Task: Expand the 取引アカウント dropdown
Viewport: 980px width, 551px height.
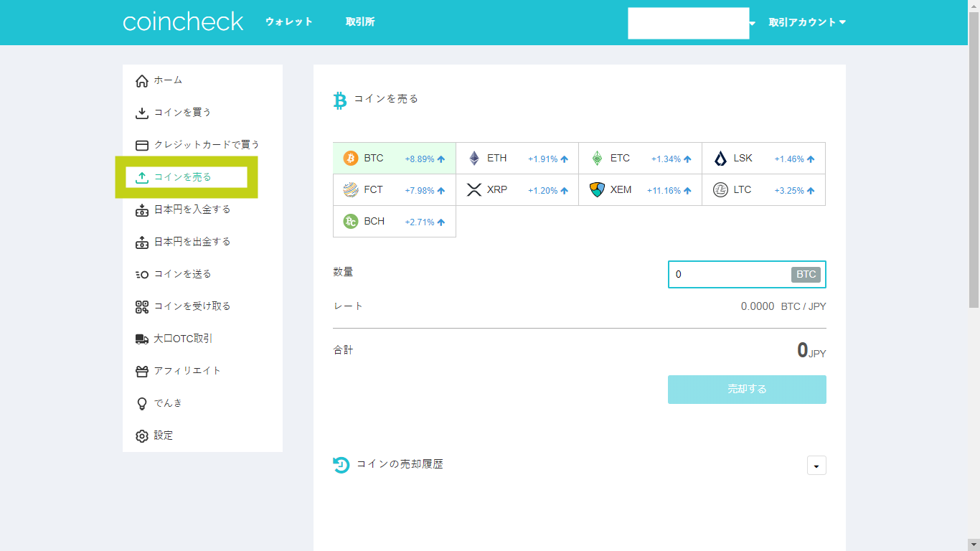Action: click(x=807, y=22)
